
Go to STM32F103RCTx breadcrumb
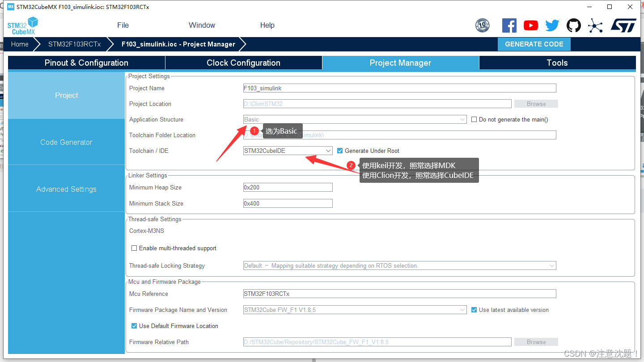[x=74, y=44]
